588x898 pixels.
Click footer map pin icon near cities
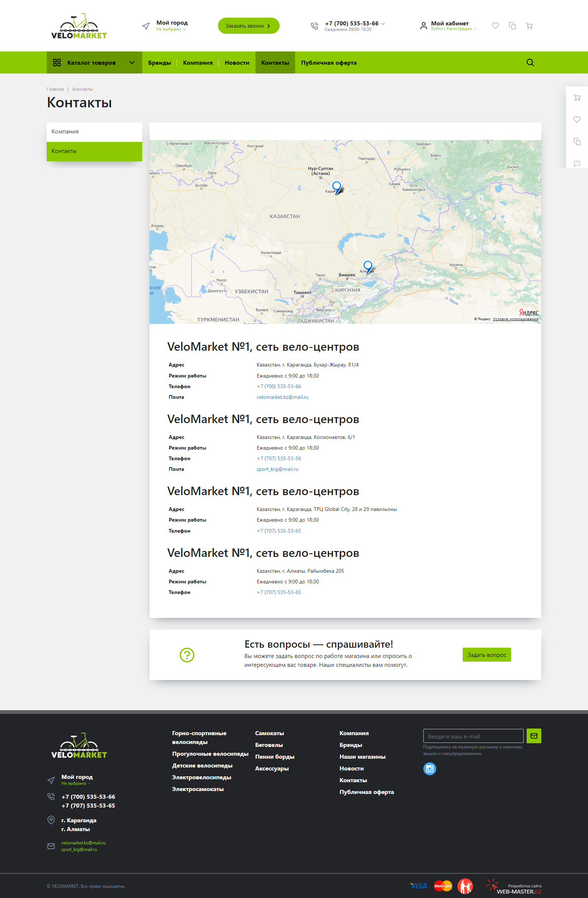pos(51,820)
